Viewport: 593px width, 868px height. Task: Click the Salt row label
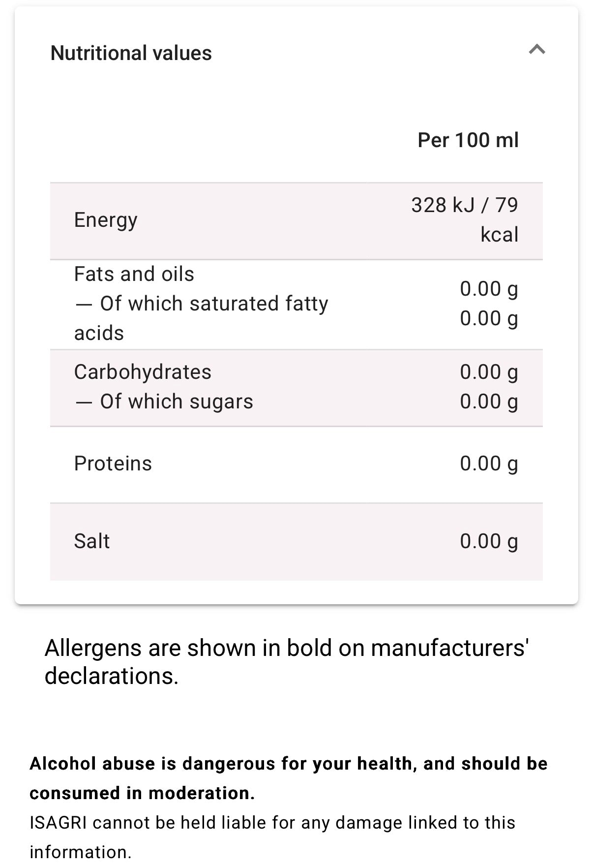coord(92,541)
